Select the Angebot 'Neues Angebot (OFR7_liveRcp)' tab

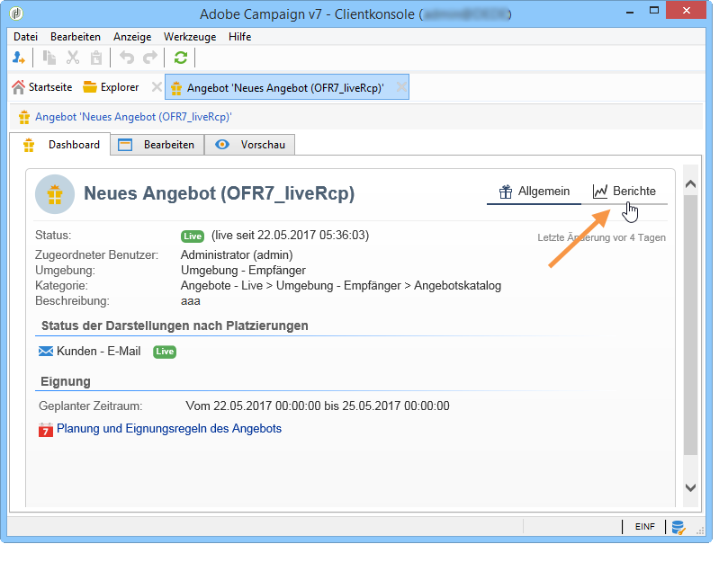point(285,88)
